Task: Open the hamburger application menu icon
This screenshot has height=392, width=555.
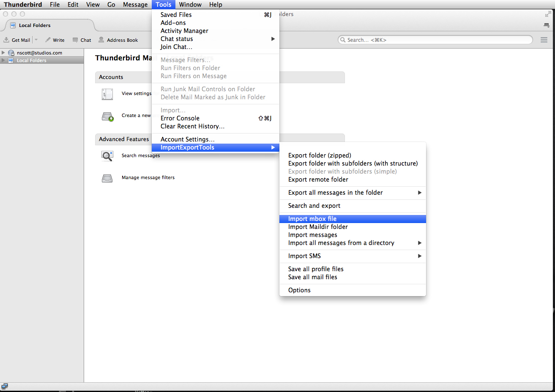Action: (544, 40)
